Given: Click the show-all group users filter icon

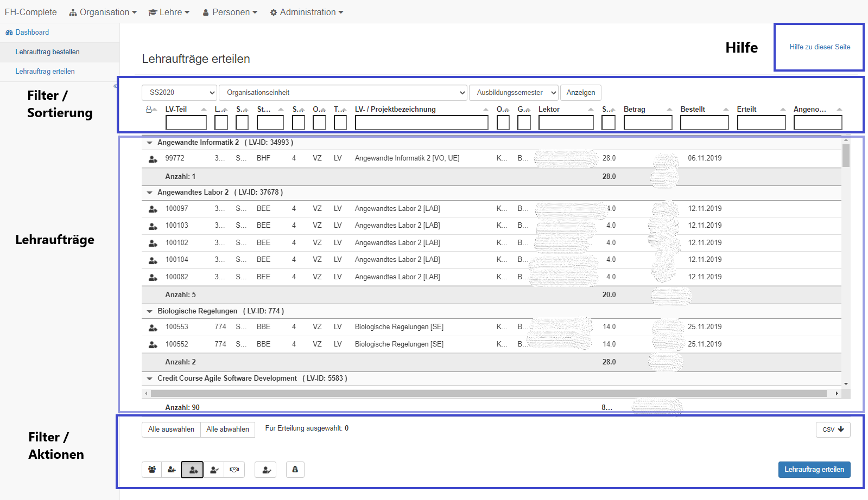Looking at the screenshot, I should coord(152,470).
